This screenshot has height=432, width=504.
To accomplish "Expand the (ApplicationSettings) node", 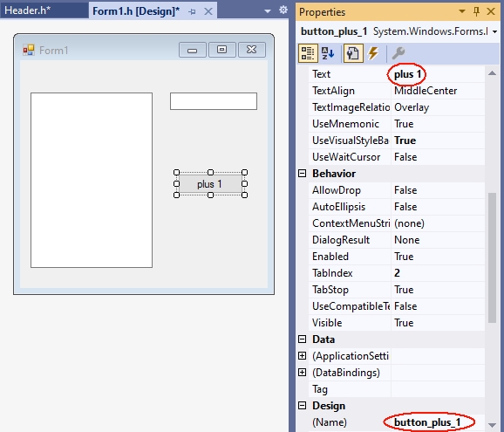I will point(303,356).
